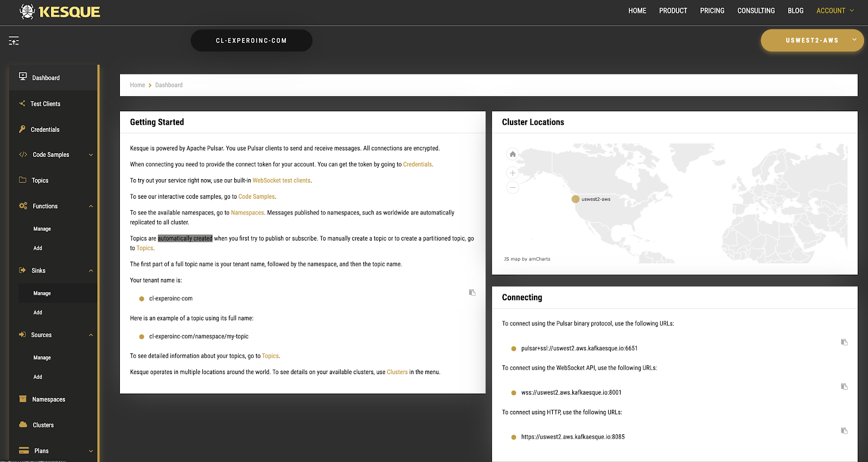Image resolution: width=868 pixels, height=462 pixels.
Task: Click the Clusters cloud icon
Action: point(23,425)
